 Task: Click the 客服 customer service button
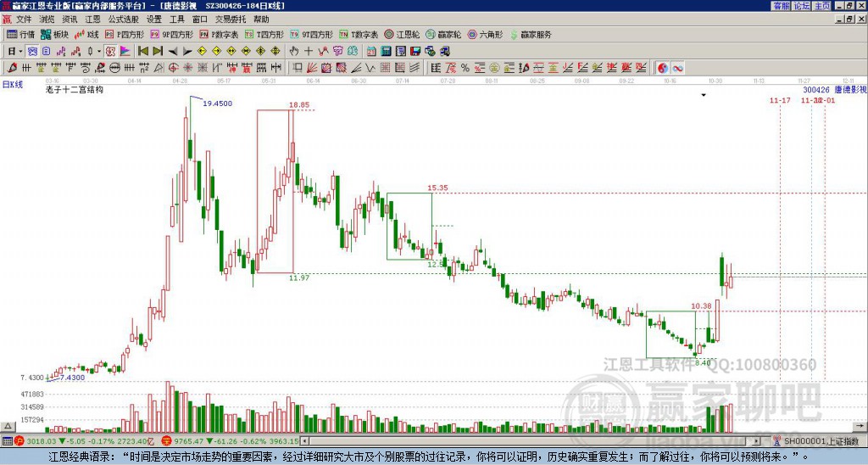(781, 6)
